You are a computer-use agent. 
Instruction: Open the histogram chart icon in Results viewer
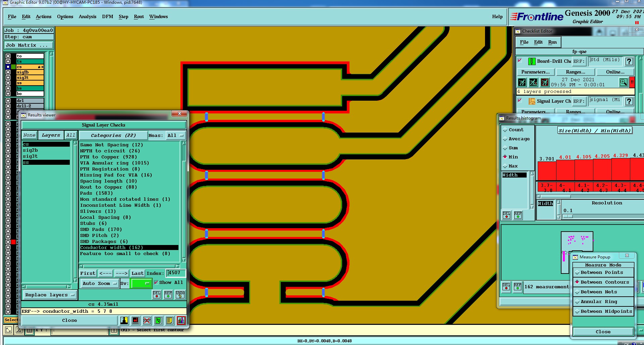point(181,321)
